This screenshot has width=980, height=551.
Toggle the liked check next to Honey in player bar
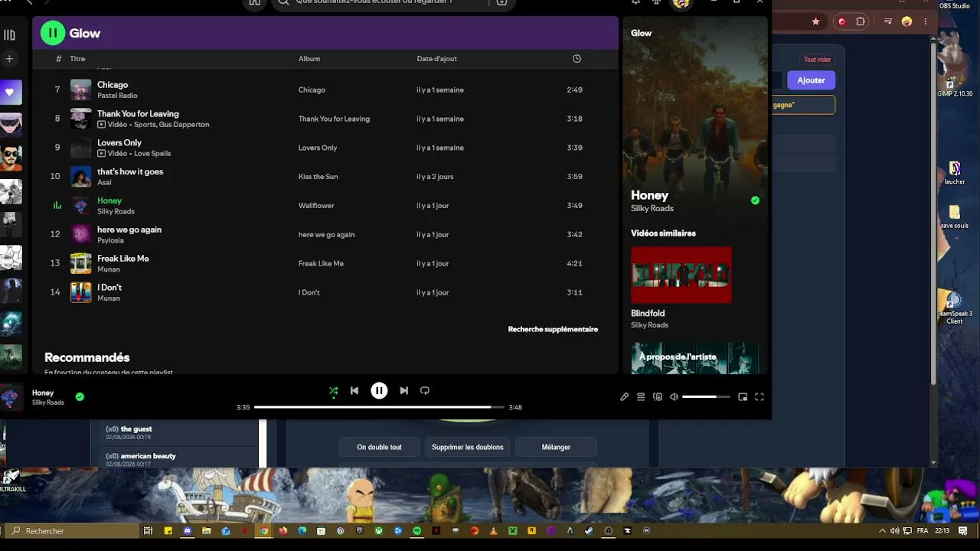(x=80, y=396)
